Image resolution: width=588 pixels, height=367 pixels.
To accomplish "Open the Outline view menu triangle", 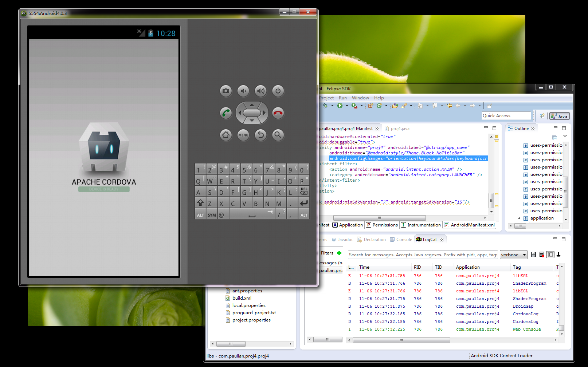I will pos(565,136).
